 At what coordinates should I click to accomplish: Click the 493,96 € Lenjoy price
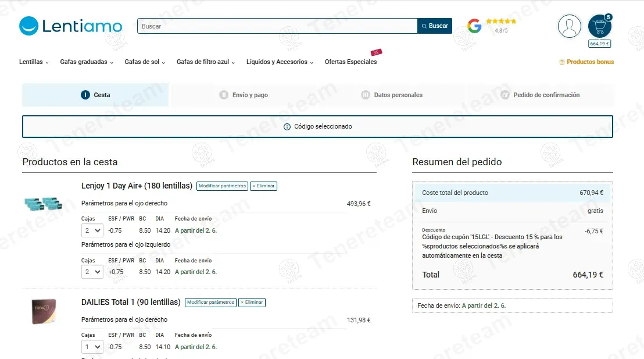pyautogui.click(x=359, y=204)
